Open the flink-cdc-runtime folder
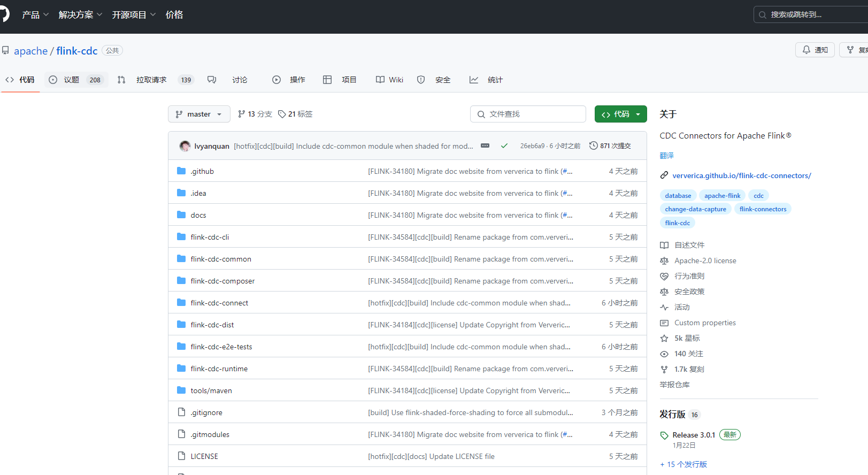 (219, 369)
